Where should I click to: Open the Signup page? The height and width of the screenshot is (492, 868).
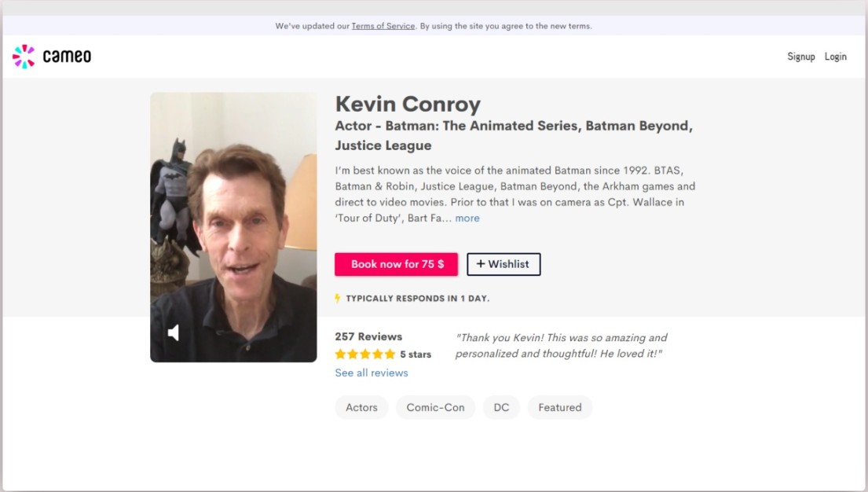(800, 57)
